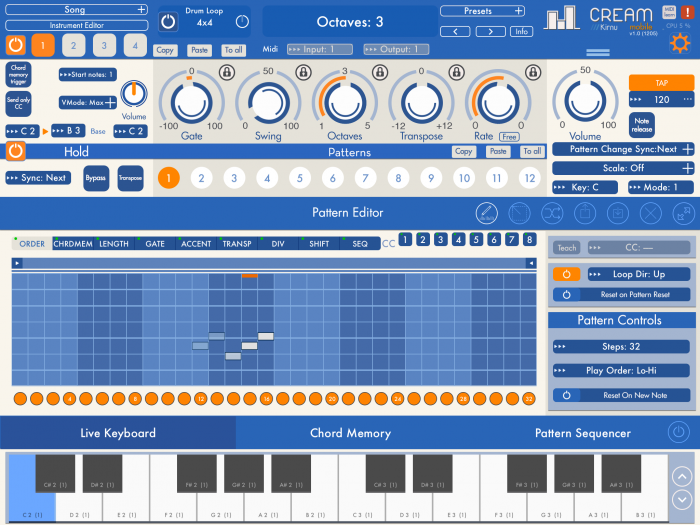Select the selection marquee tool in Pattern Editor
The height and width of the screenshot is (525, 700).
[519, 213]
